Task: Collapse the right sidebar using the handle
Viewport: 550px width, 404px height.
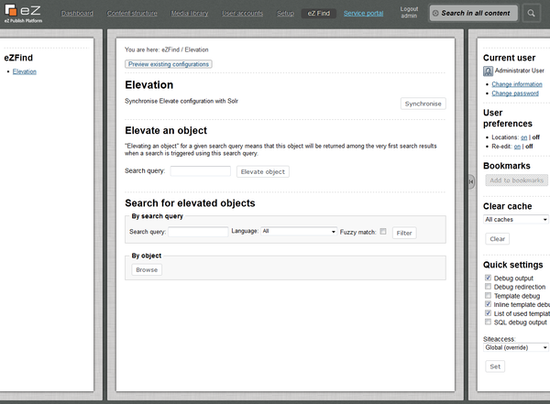Action: 471,182
